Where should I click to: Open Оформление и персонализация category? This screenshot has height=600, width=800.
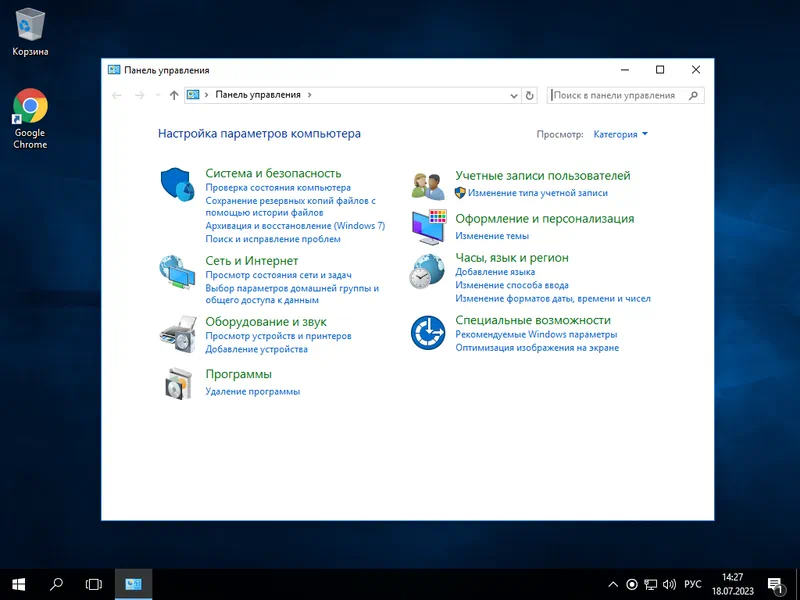(544, 219)
